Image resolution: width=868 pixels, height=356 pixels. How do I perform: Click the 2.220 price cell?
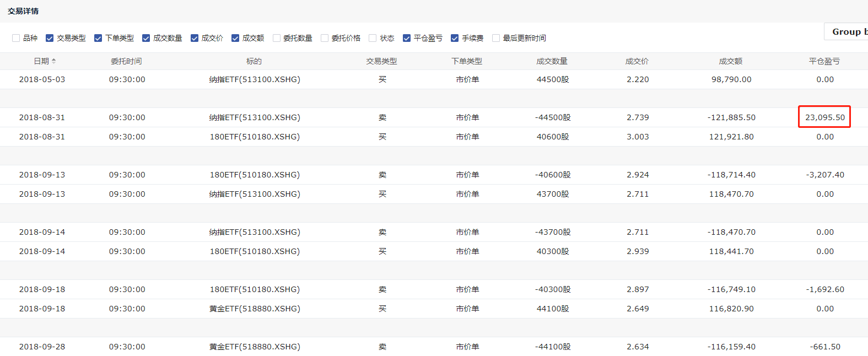(x=638, y=79)
